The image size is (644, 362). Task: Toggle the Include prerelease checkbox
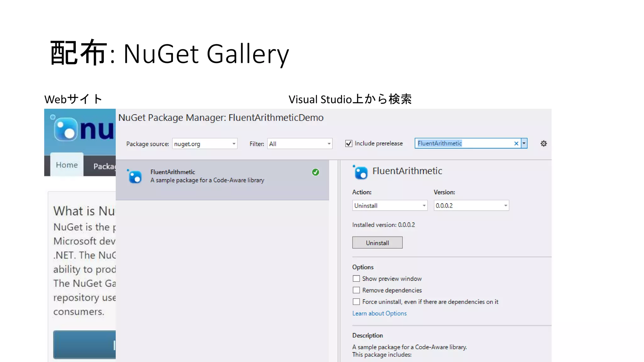click(x=349, y=144)
